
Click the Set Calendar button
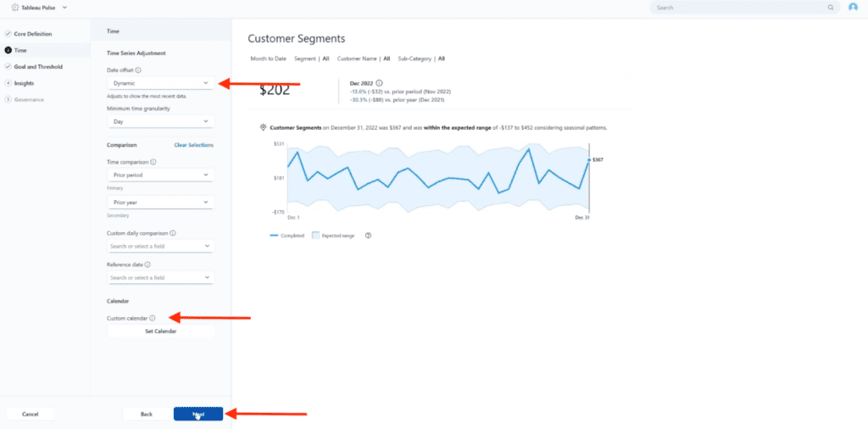pyautogui.click(x=160, y=331)
